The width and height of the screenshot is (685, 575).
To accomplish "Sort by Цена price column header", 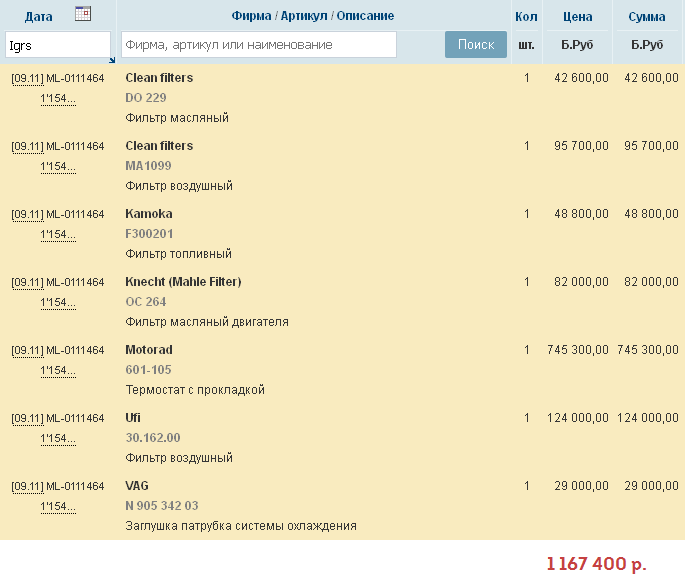I will (578, 17).
